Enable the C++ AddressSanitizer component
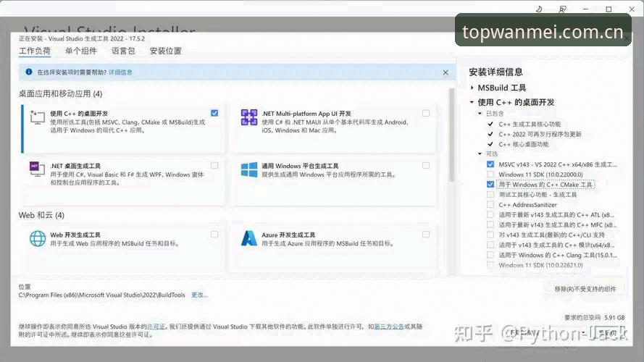Screen dimensions: 644x362 490,204
